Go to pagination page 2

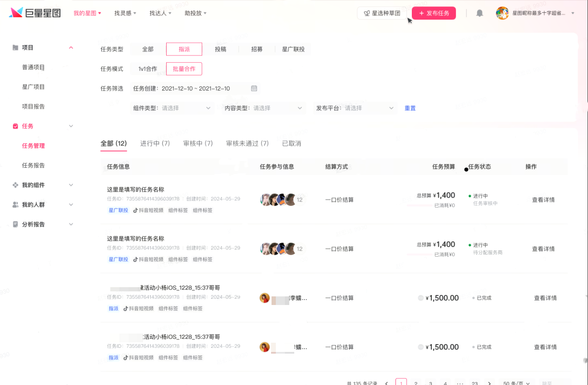pos(416,383)
